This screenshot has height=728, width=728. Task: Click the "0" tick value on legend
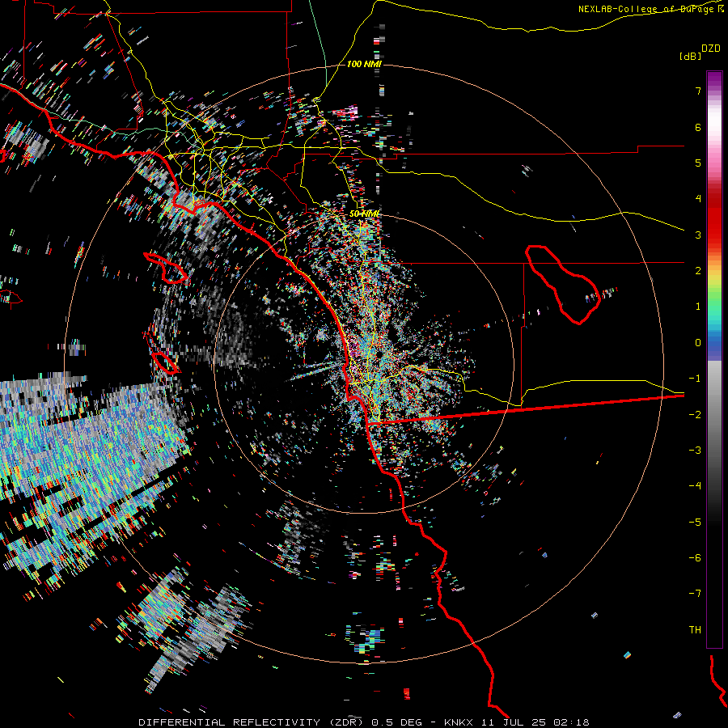point(698,343)
